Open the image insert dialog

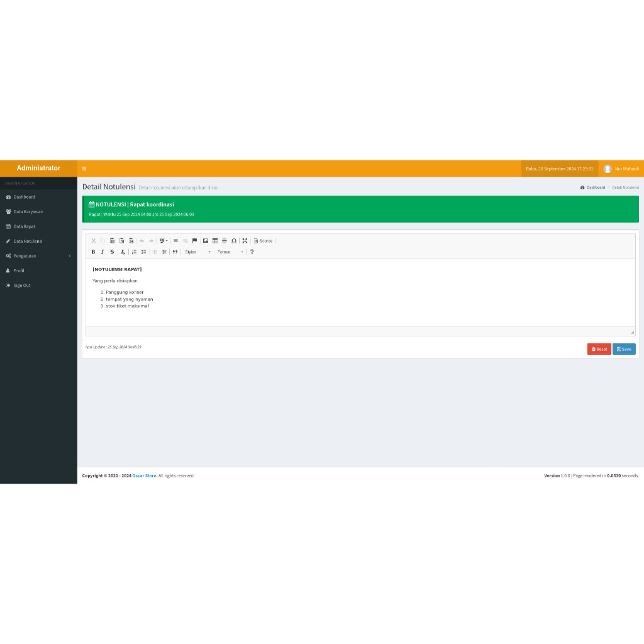(206, 241)
